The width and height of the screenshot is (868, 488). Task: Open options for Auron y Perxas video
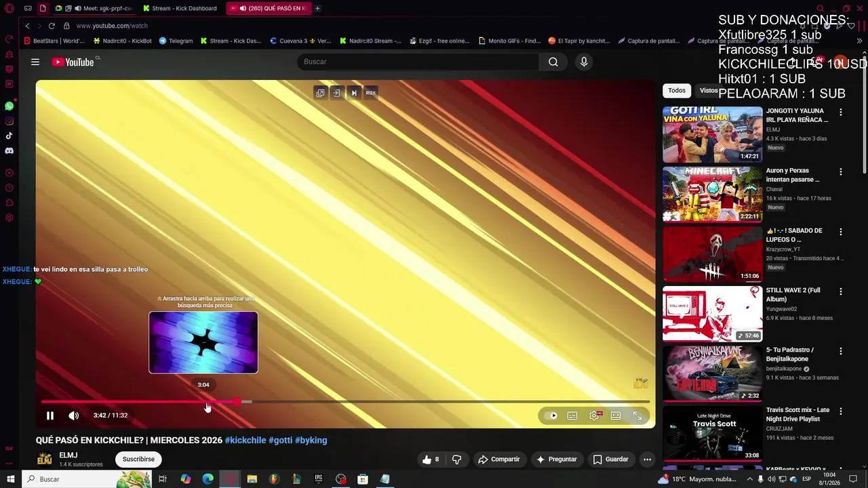pos(841,171)
